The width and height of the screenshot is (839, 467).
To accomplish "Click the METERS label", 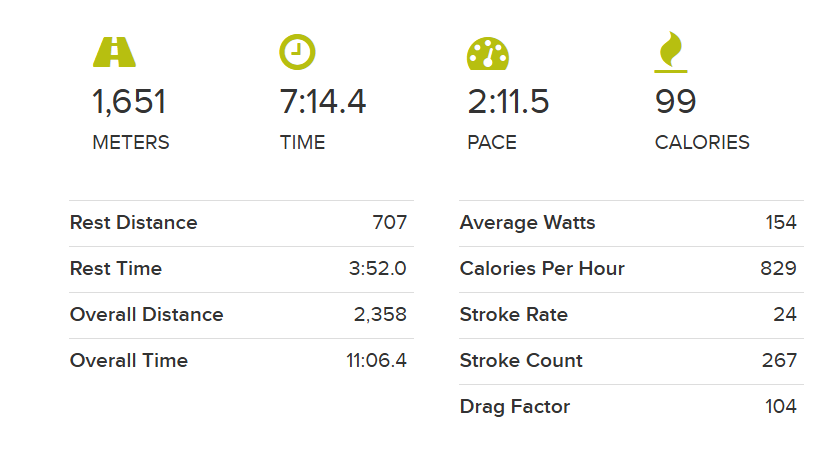I will pos(131,142).
